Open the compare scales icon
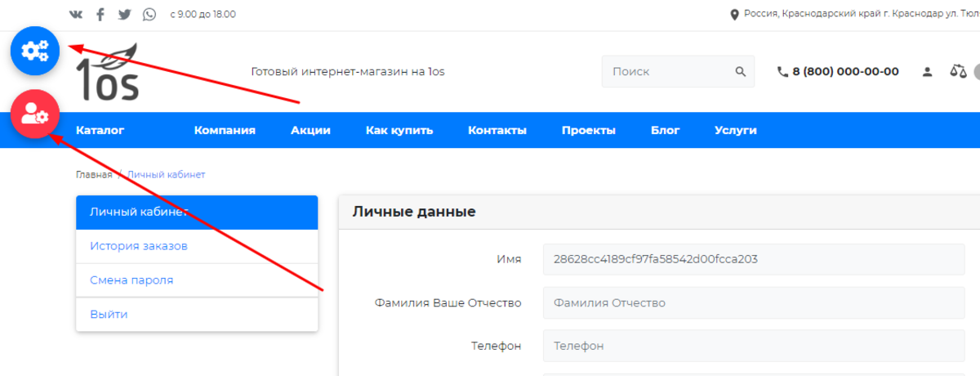Viewport: 980px width, 376px height. [x=958, y=72]
